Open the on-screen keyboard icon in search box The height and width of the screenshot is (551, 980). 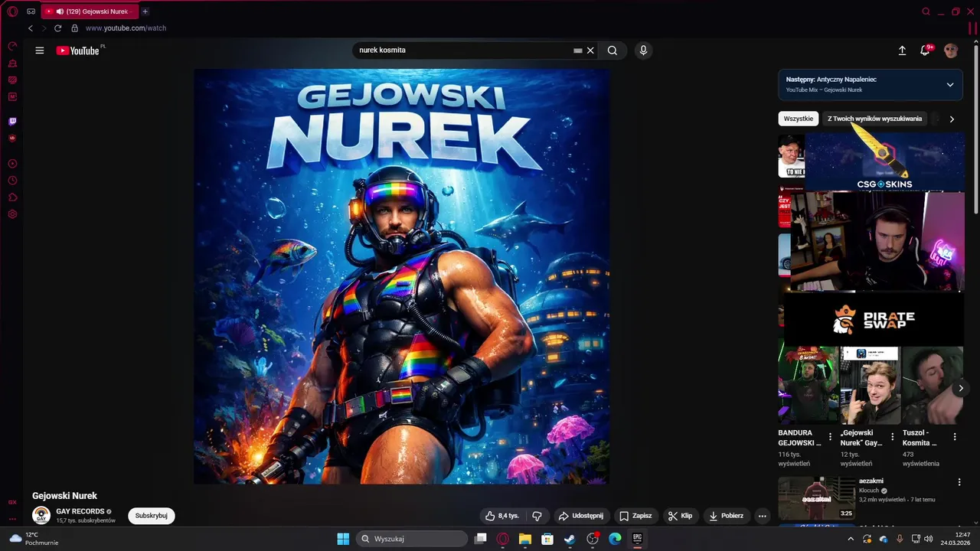tap(578, 51)
